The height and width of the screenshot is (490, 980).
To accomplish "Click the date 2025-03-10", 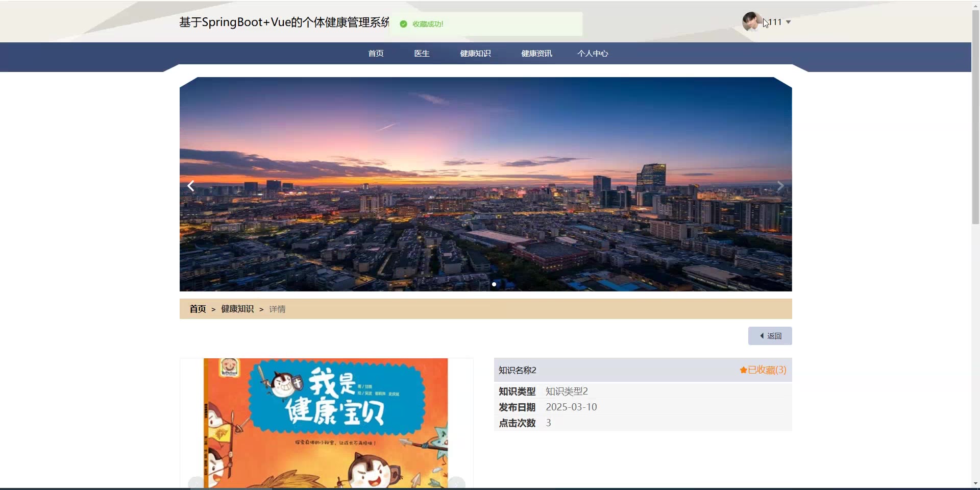I will pos(571,407).
